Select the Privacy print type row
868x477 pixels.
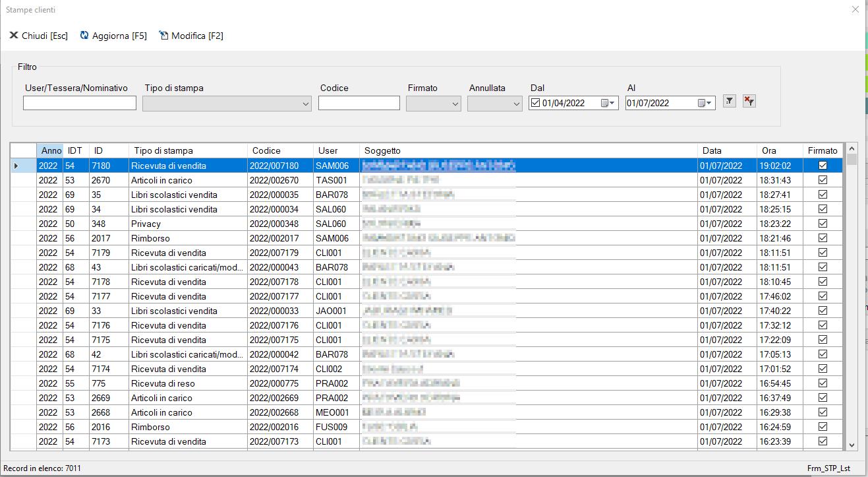[188, 224]
